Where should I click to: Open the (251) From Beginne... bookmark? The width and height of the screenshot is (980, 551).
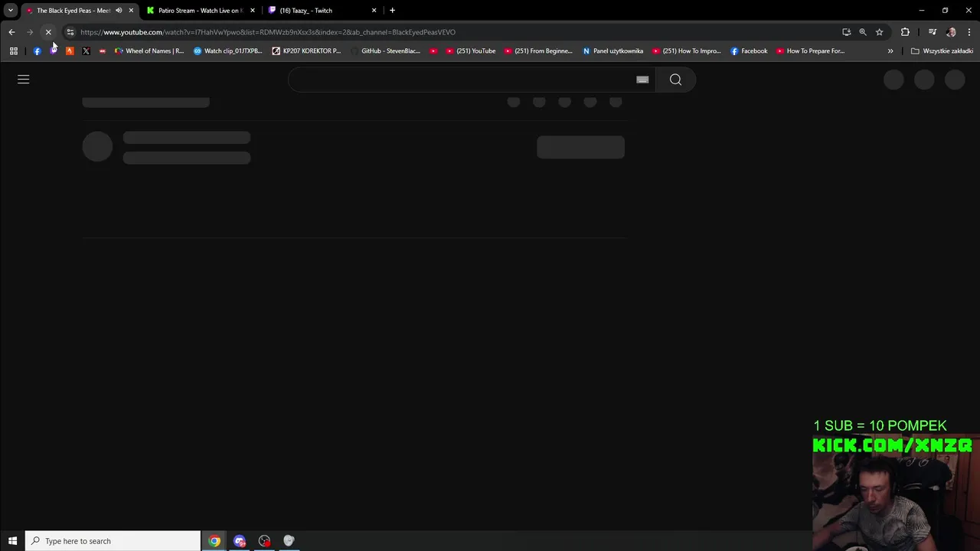pyautogui.click(x=538, y=51)
